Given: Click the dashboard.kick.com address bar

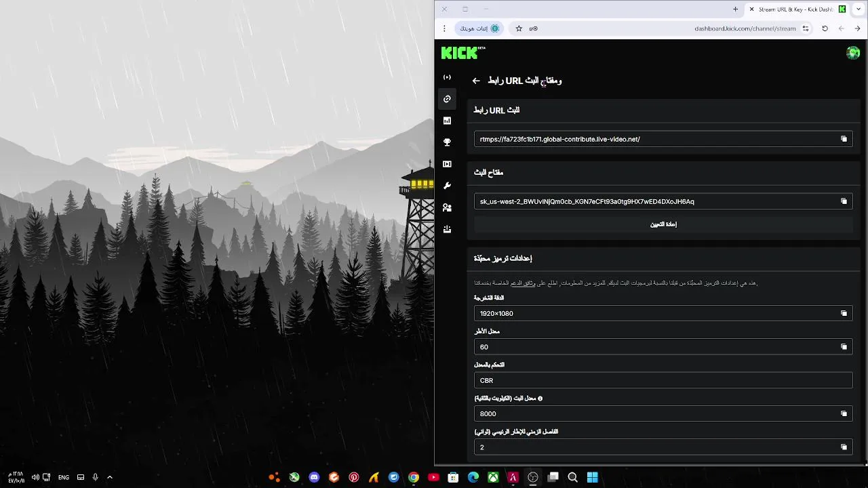Looking at the screenshot, I should (745, 28).
